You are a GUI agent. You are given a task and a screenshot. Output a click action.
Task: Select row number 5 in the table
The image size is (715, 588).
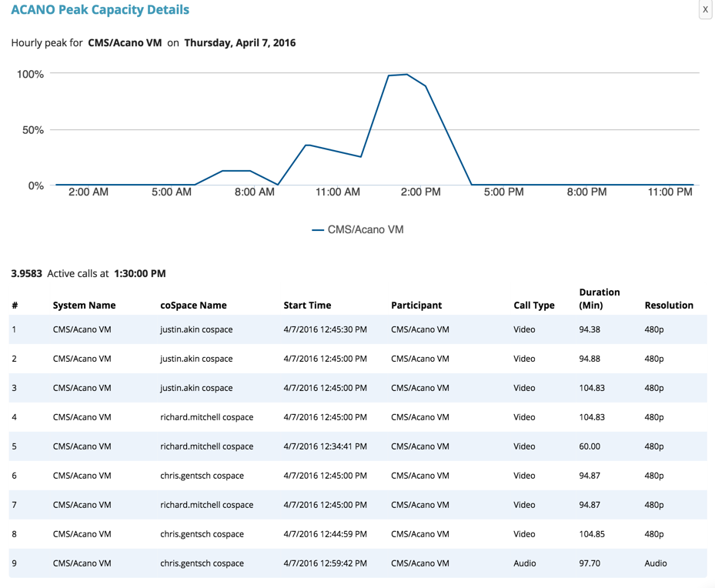tap(14, 446)
